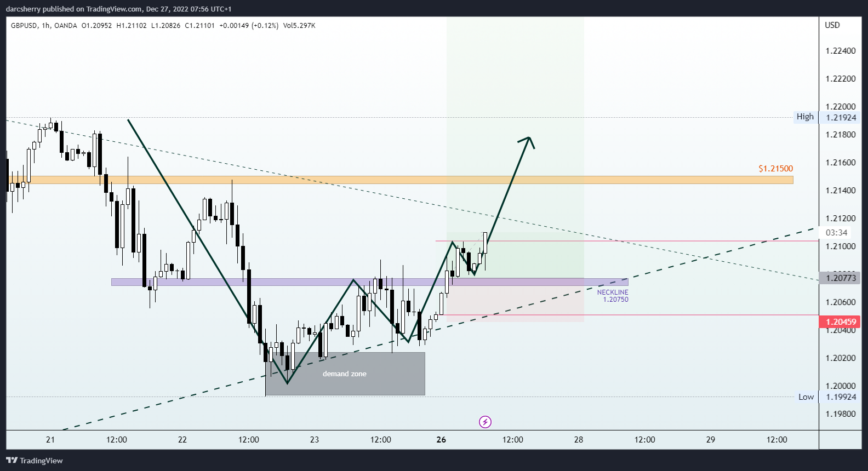Click the H1.21102 high price readout

click(132, 26)
